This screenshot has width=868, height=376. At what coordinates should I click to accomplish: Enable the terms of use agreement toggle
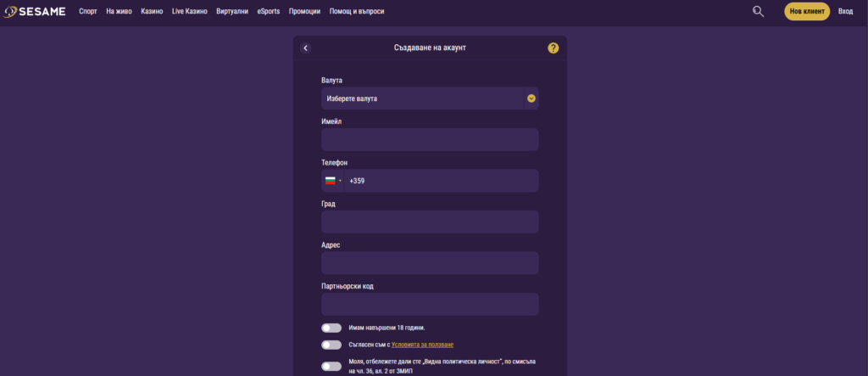pyautogui.click(x=331, y=345)
